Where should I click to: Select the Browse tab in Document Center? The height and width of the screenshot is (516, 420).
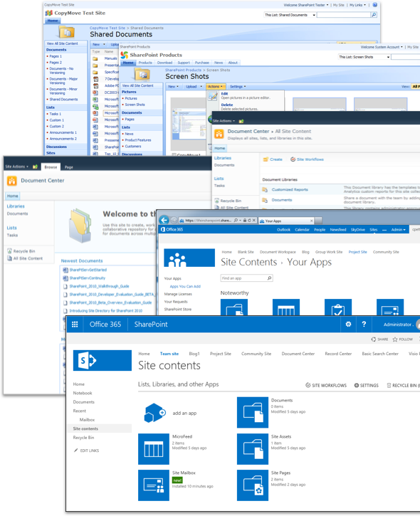click(51, 167)
